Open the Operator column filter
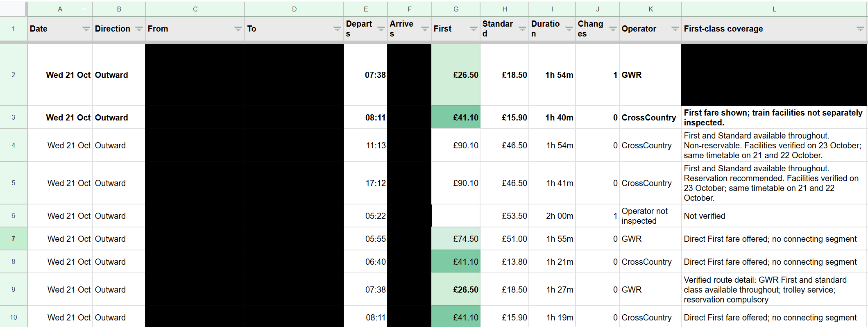The width and height of the screenshot is (868, 327). pyautogui.click(x=675, y=29)
